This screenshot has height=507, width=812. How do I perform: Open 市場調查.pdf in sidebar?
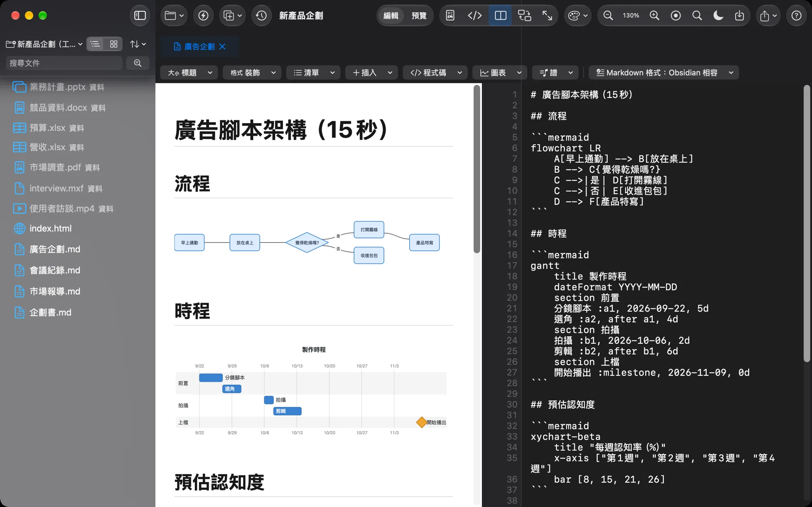(56, 167)
